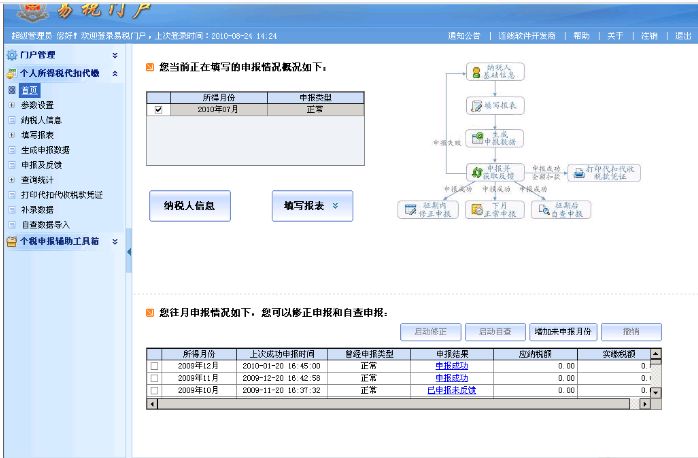Tick the checkbox for 2009年10月 row
698x458 pixels.
[154, 390]
